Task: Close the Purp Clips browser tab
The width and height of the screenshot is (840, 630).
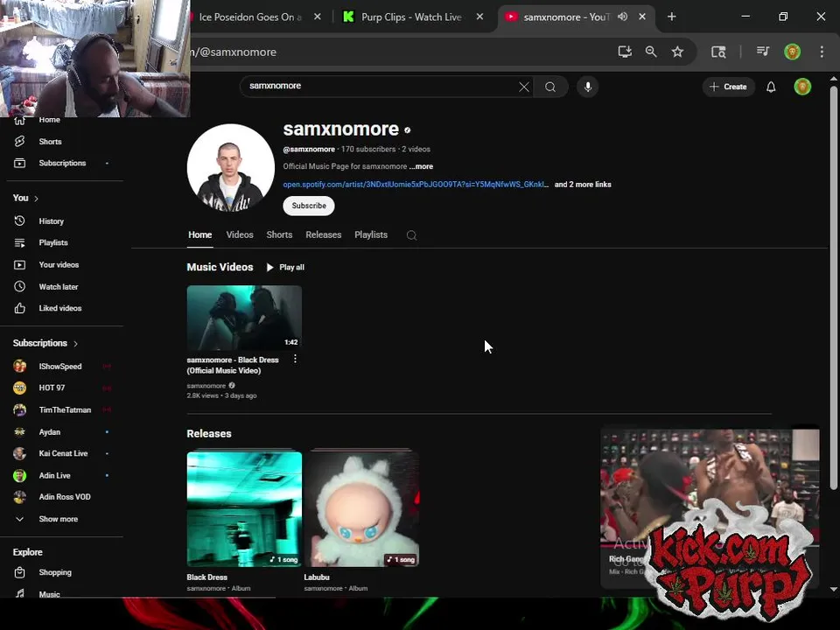Action: click(x=479, y=17)
